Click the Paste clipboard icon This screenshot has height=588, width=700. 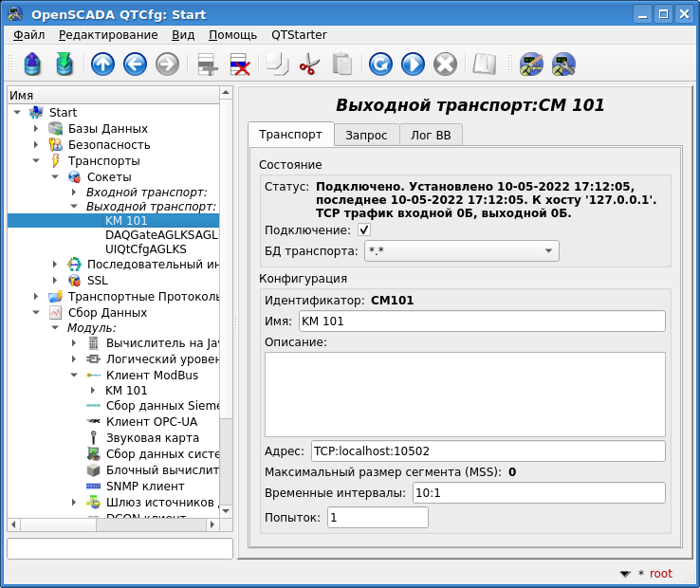(x=342, y=64)
